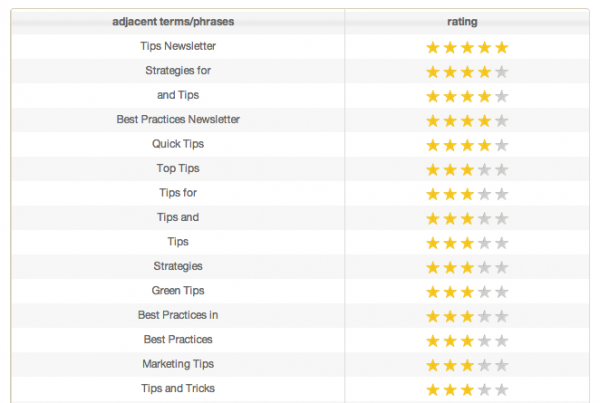Click the rating column header
The width and height of the screenshot is (600, 403).
tap(462, 21)
